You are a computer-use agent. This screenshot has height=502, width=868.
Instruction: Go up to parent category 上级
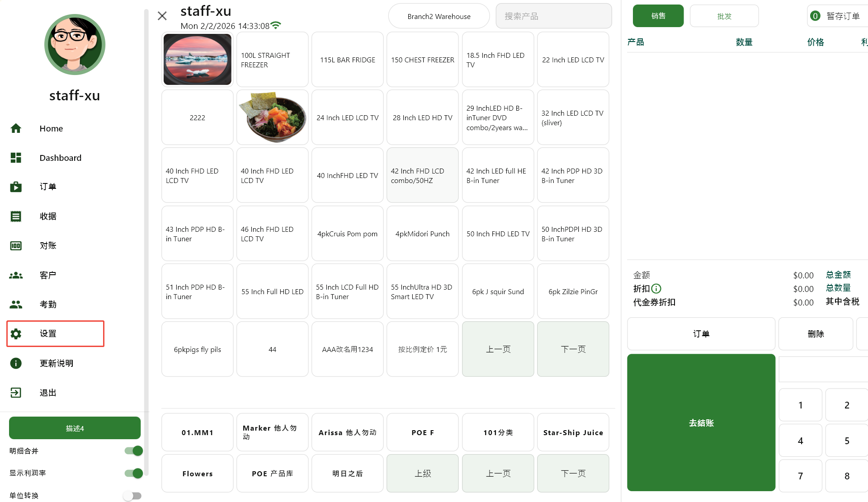(x=423, y=474)
